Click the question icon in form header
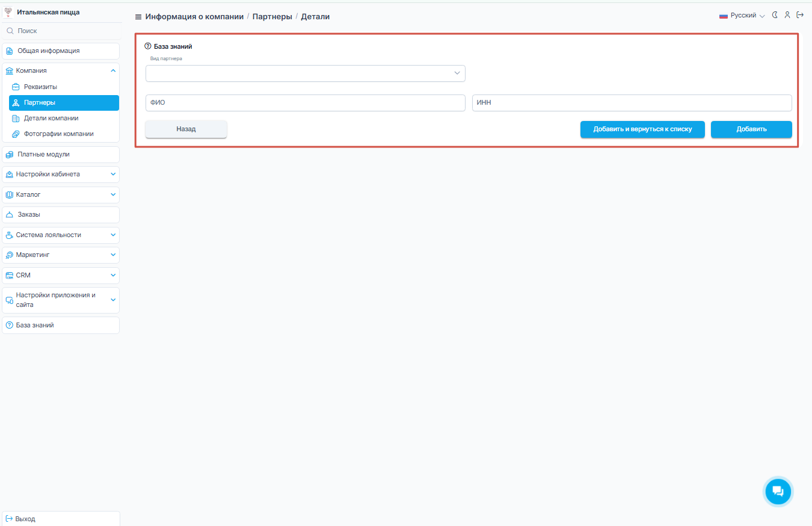812x526 pixels. click(149, 46)
